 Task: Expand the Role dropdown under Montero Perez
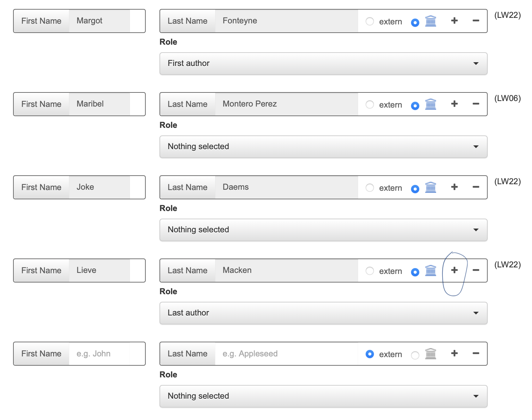pos(323,147)
